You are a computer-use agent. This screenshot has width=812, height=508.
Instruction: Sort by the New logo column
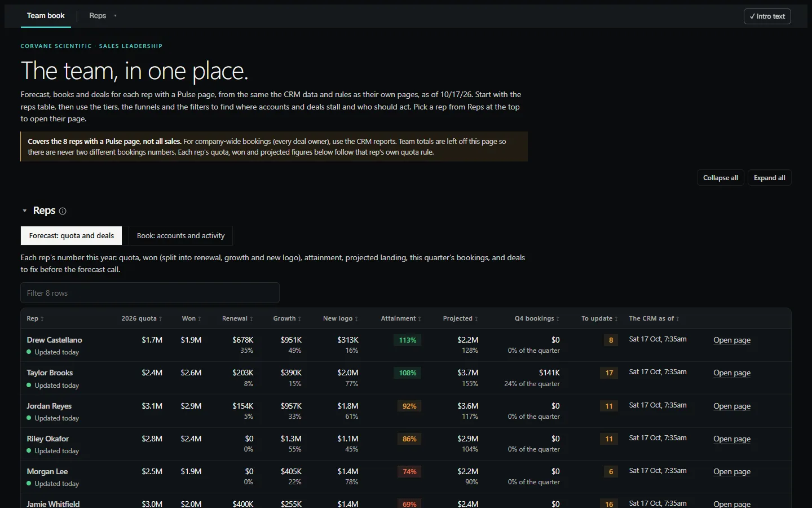(x=341, y=318)
